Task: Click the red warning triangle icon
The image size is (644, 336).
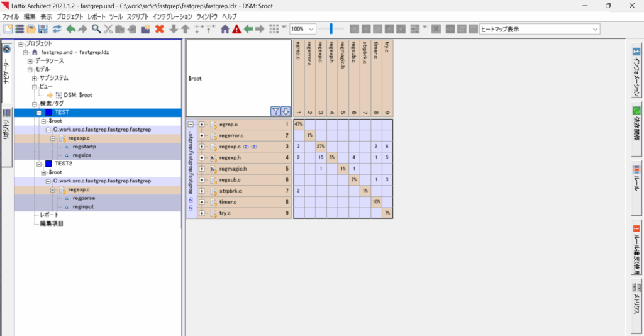Action: pyautogui.click(x=236, y=29)
